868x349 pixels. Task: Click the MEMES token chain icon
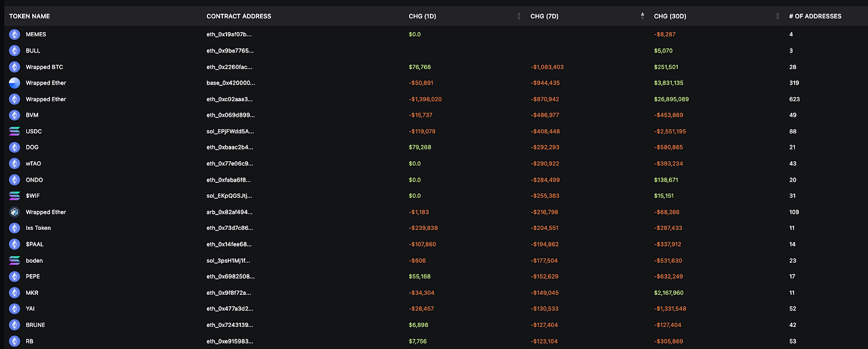click(x=14, y=35)
